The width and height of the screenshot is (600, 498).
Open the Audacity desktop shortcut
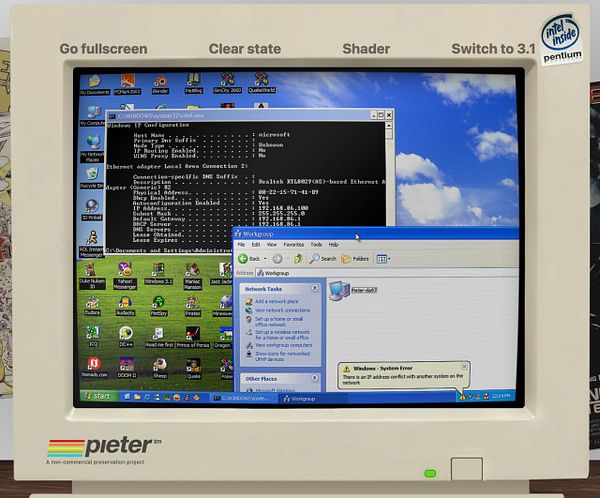125,305
